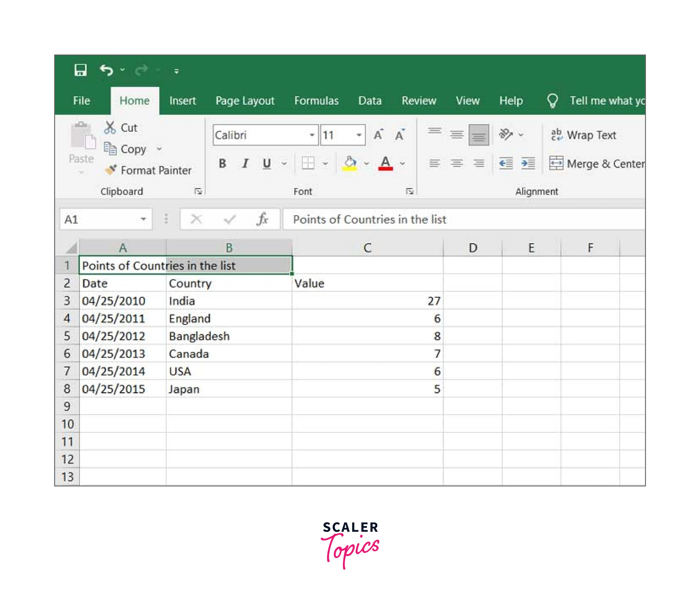Expand the font size 11 dropdown

click(x=359, y=135)
